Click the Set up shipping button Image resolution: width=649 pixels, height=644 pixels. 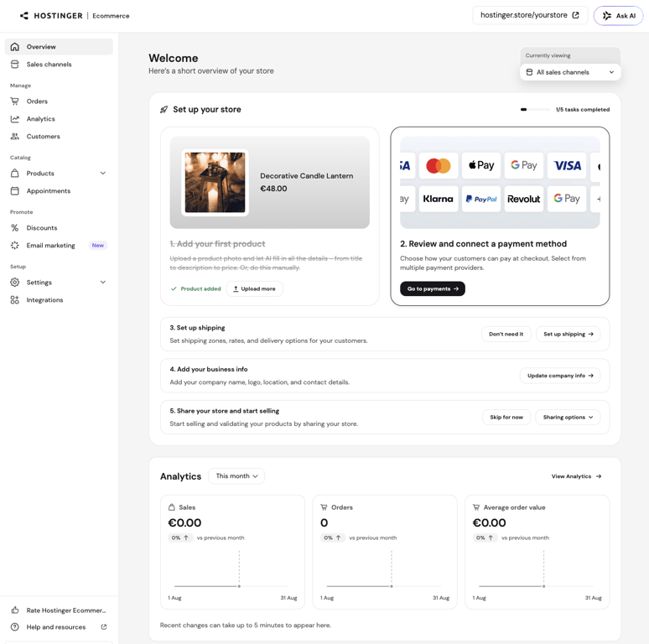(568, 334)
